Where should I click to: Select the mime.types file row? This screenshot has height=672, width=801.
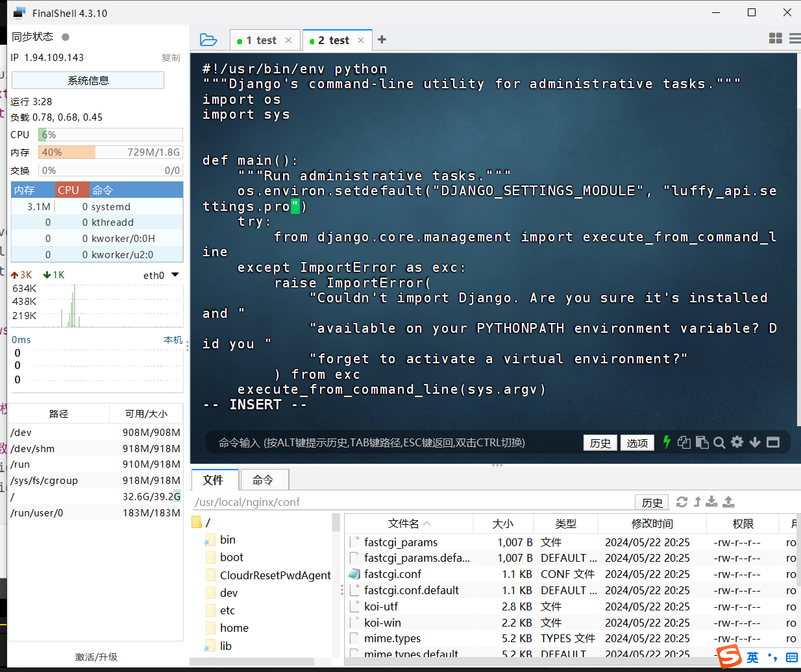572,638
